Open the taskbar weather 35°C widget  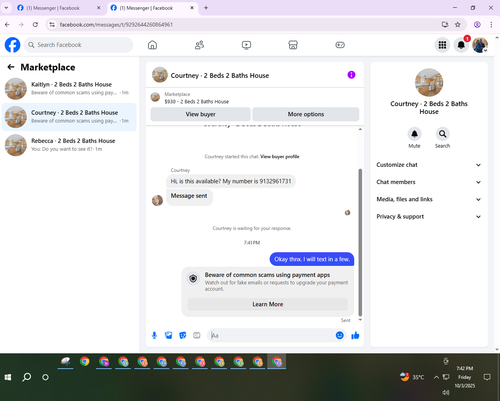point(412,377)
